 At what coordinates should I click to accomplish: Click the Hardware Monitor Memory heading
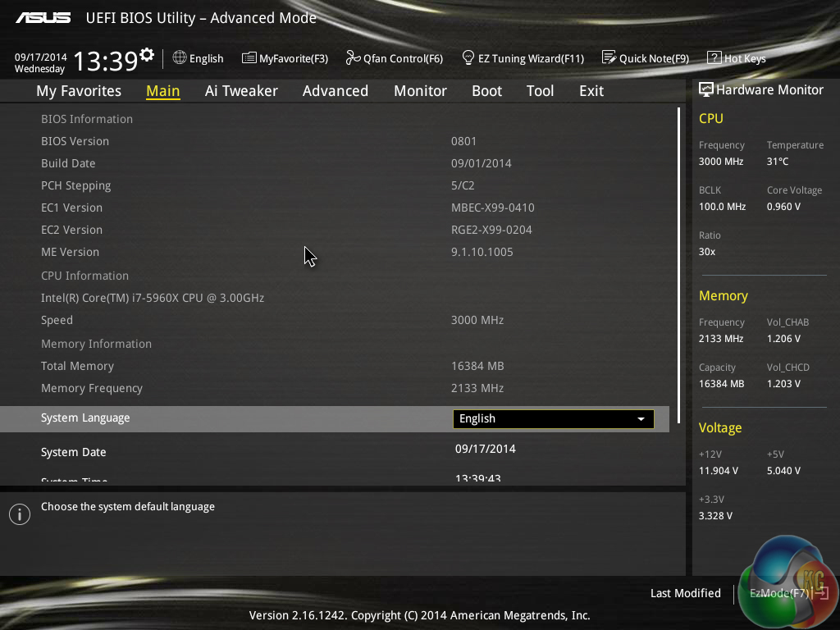tap(724, 295)
